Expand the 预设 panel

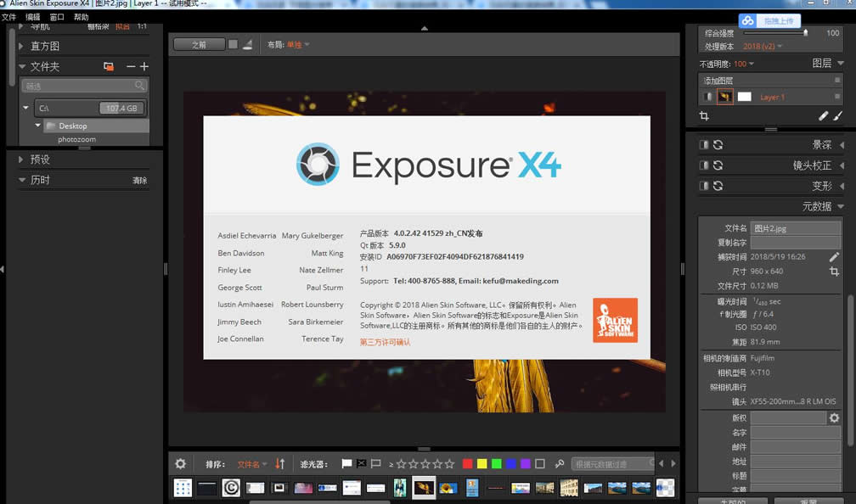tap(20, 160)
